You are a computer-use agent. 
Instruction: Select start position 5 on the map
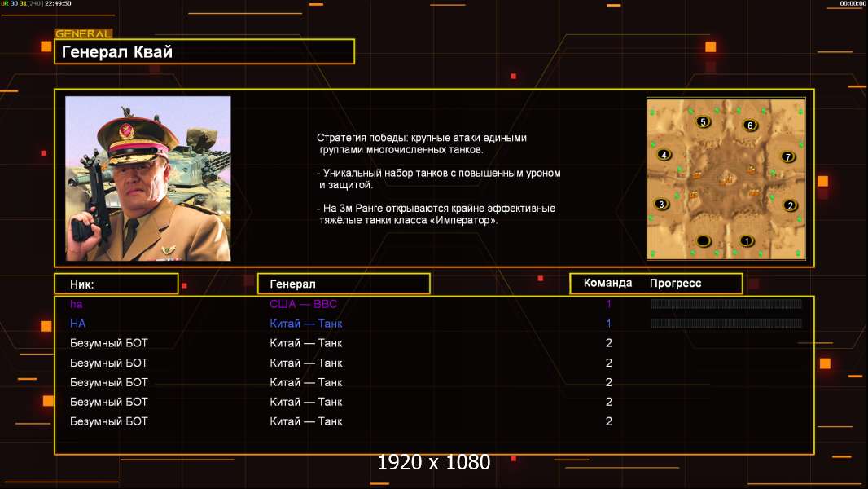pyautogui.click(x=703, y=121)
